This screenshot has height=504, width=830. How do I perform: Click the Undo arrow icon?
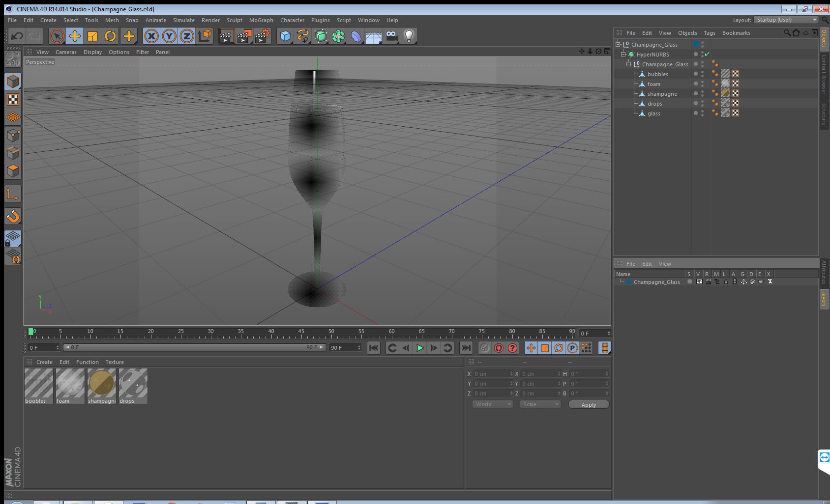tap(17, 36)
